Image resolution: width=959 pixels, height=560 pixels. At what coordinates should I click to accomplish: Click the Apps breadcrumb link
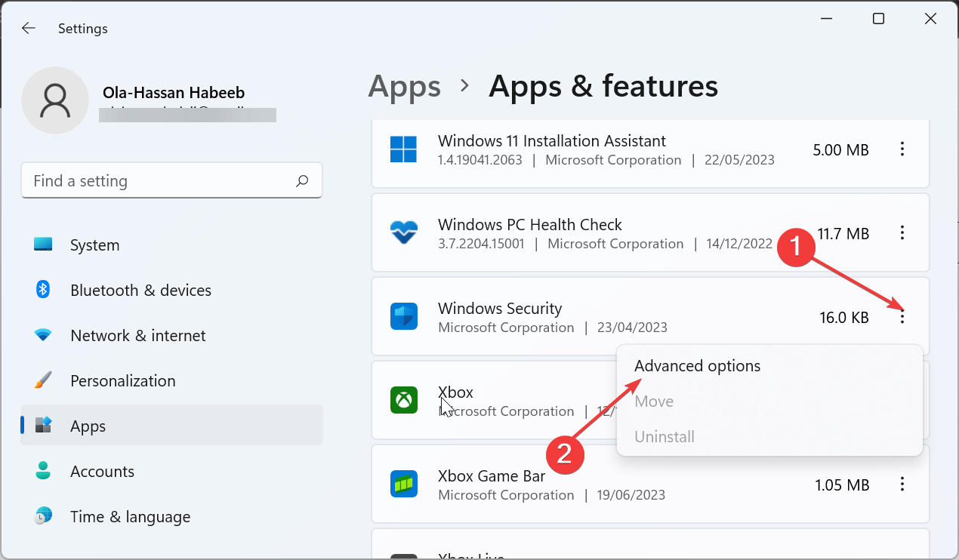[404, 87]
